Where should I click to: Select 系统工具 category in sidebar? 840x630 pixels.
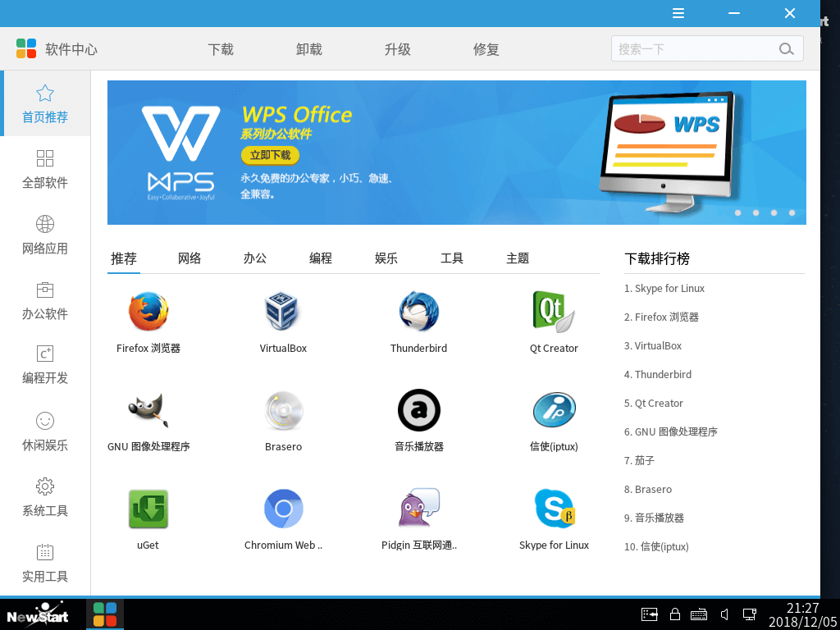pyautogui.click(x=45, y=497)
